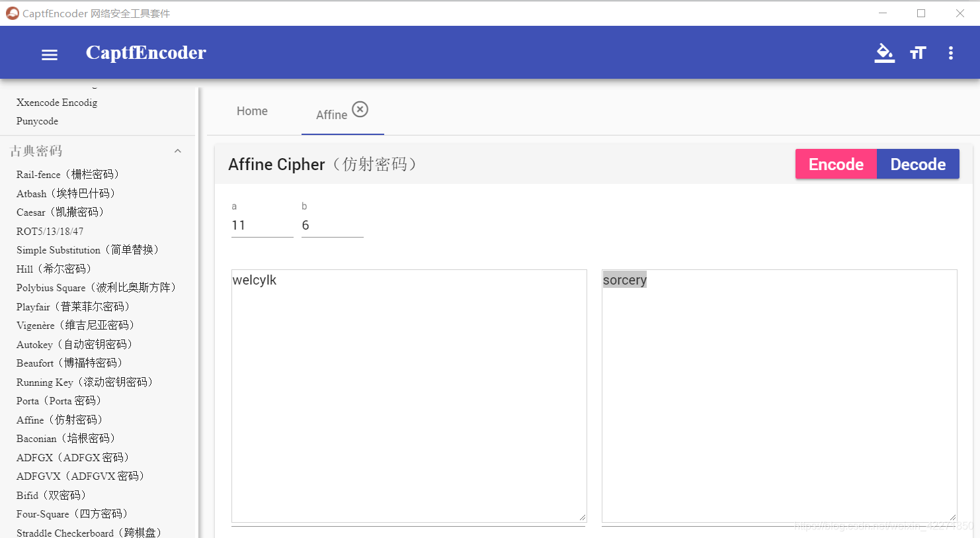The image size is (980, 538).
Task: Close the CaptfEncoder window
Action: tap(960, 13)
